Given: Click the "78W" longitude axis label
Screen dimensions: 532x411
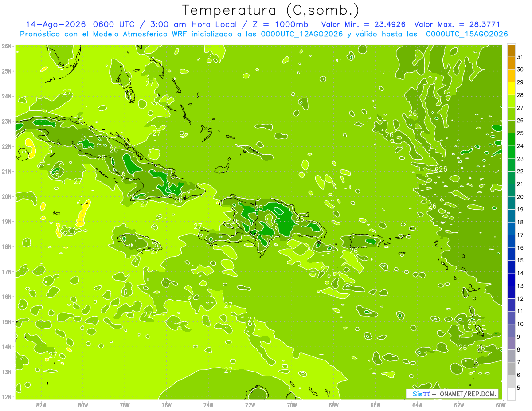Looking at the screenshot, I should (x=125, y=405).
